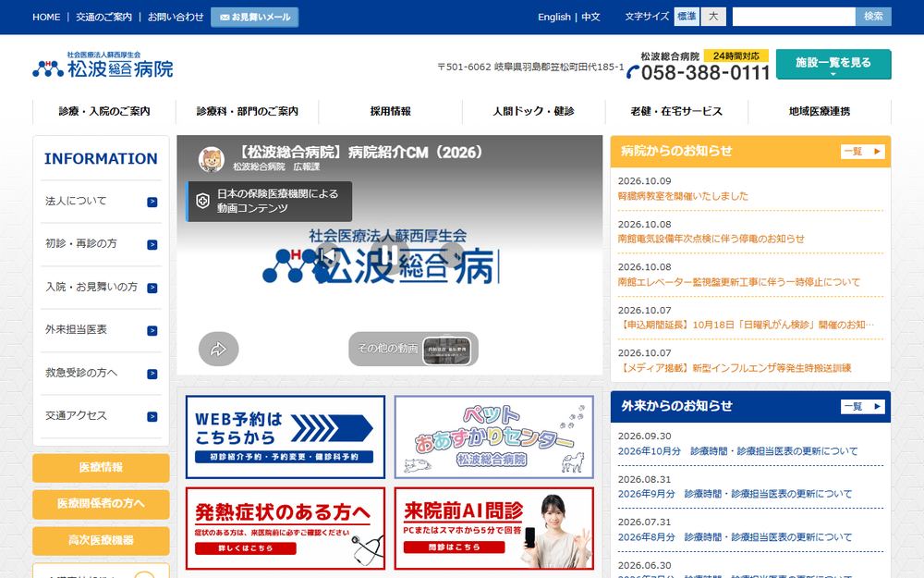
Task: Skip to previous video control
Action: (328, 255)
